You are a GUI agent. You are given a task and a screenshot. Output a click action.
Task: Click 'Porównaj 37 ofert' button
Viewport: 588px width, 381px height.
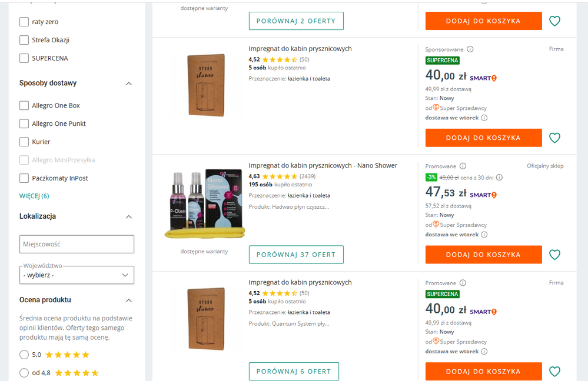pyautogui.click(x=296, y=255)
